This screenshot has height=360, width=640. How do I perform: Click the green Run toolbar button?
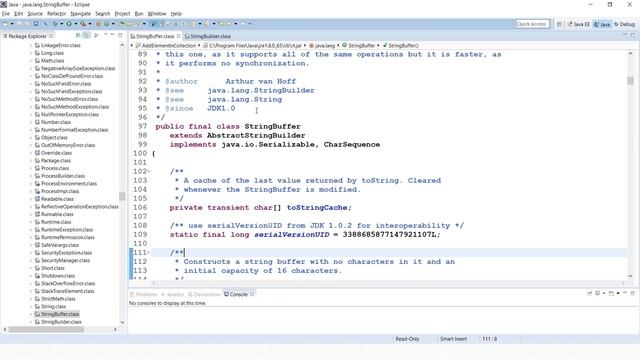(x=69, y=24)
